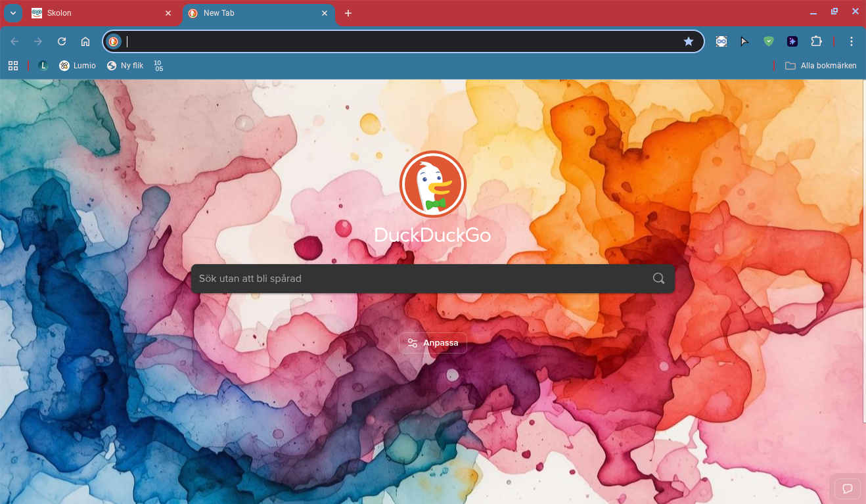Click the purple sparkle extension icon
The width and height of the screenshot is (866, 504).
click(x=792, y=41)
